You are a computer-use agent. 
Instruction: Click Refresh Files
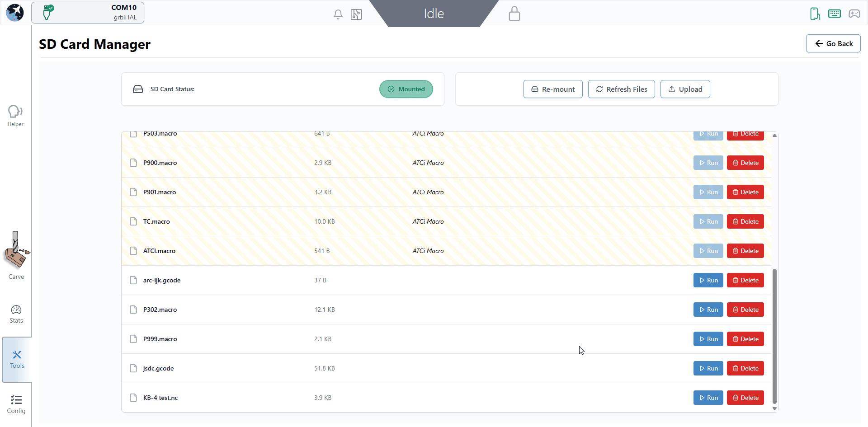[621, 89]
